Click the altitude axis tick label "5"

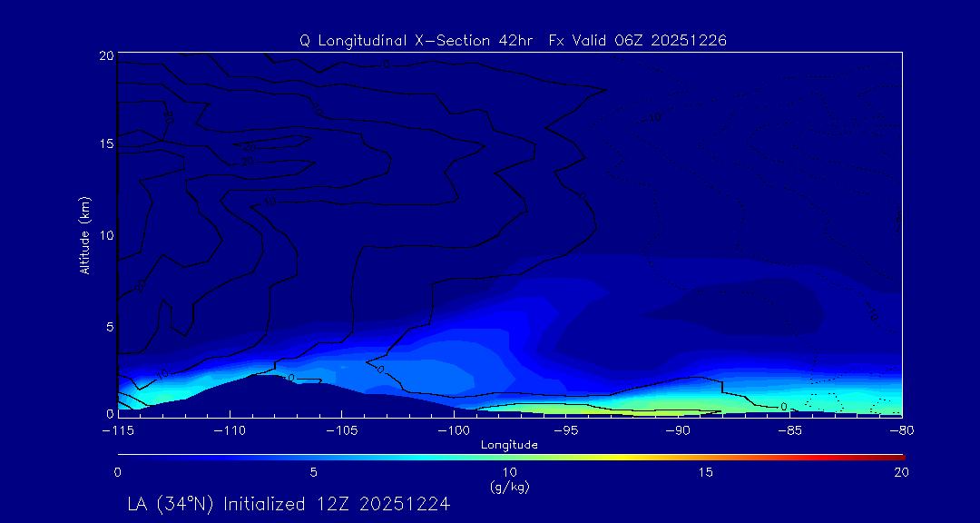click(x=110, y=327)
